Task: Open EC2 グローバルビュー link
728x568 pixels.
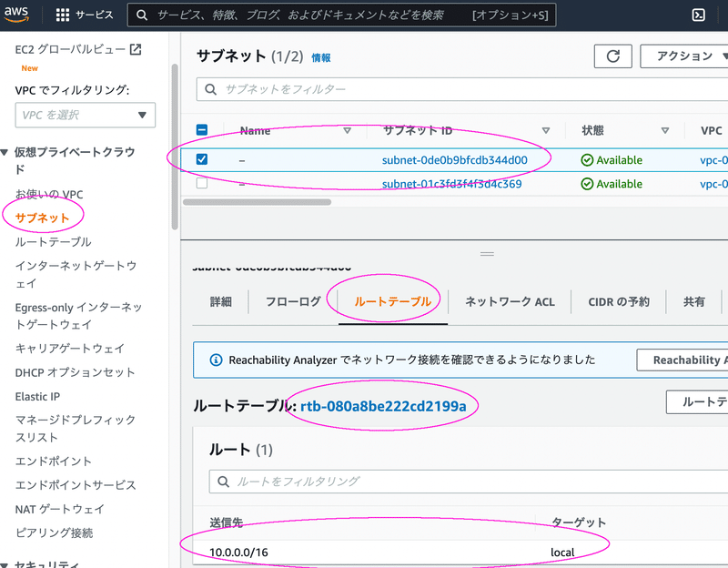Action: click(x=70, y=49)
